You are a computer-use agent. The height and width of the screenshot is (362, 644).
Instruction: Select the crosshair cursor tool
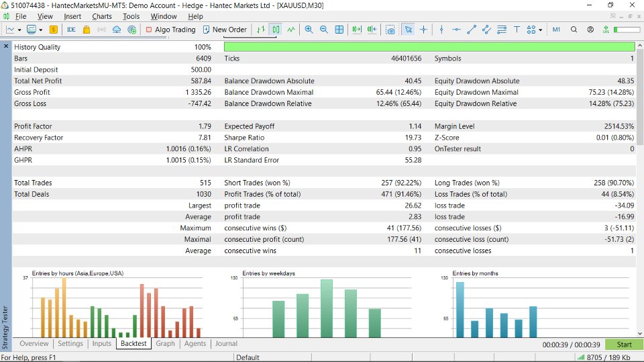pos(423,30)
